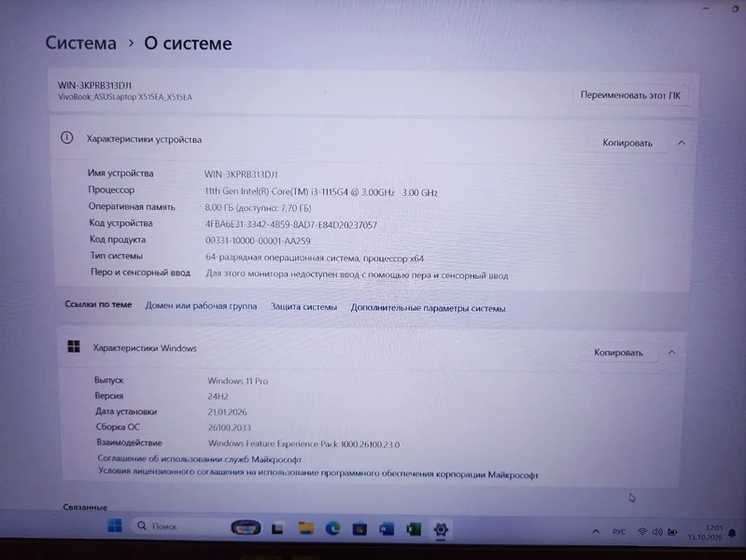This screenshot has width=746, height=560.
Task: Open Домен или рабочая группа link
Action: [201, 306]
